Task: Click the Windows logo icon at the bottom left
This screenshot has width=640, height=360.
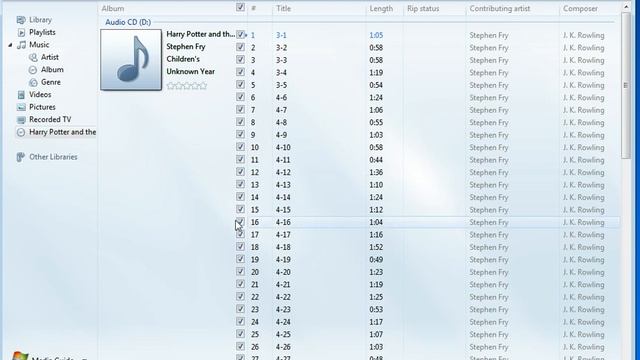Action: [19, 356]
